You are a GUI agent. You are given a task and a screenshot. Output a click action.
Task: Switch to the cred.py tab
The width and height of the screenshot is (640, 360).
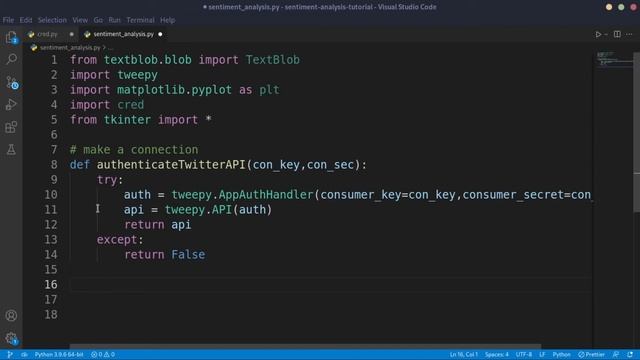pyautogui.click(x=47, y=34)
